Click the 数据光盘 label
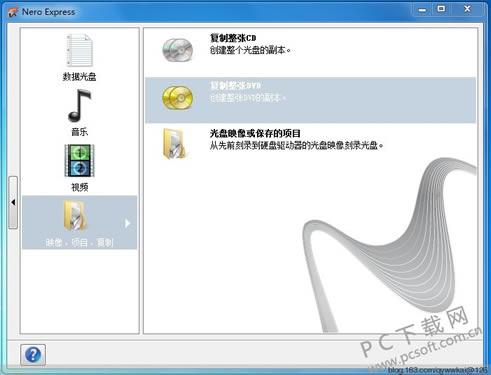The image size is (491, 375). click(x=79, y=77)
